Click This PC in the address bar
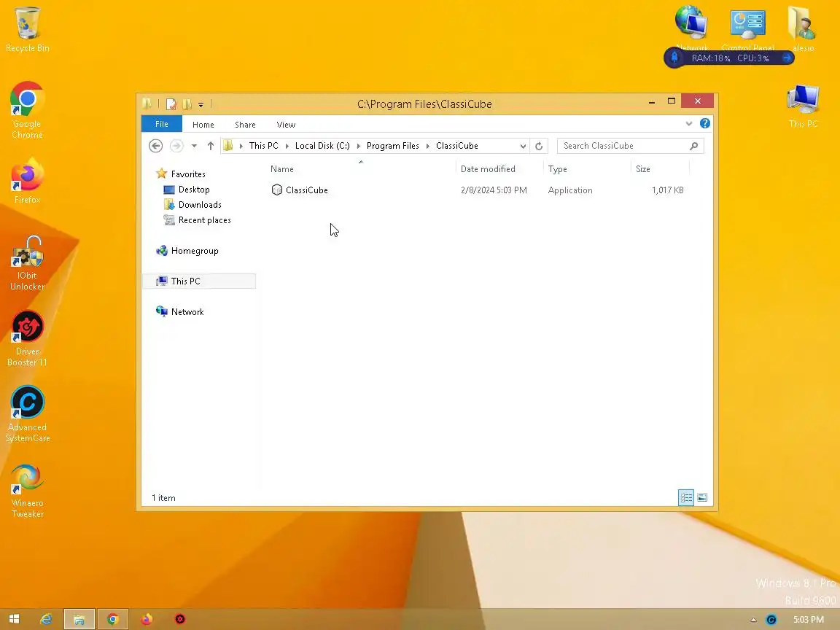The height and width of the screenshot is (630, 840). 263,146
